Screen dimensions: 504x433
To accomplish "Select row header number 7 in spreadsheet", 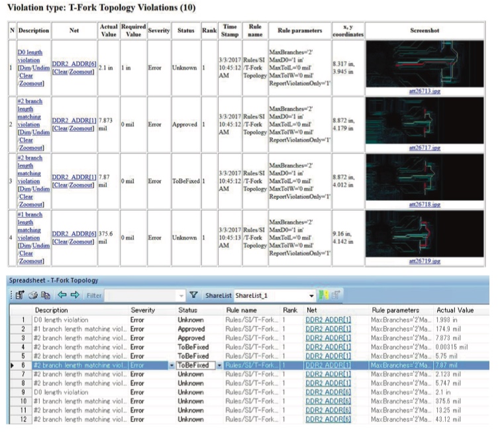I will coord(23,374).
